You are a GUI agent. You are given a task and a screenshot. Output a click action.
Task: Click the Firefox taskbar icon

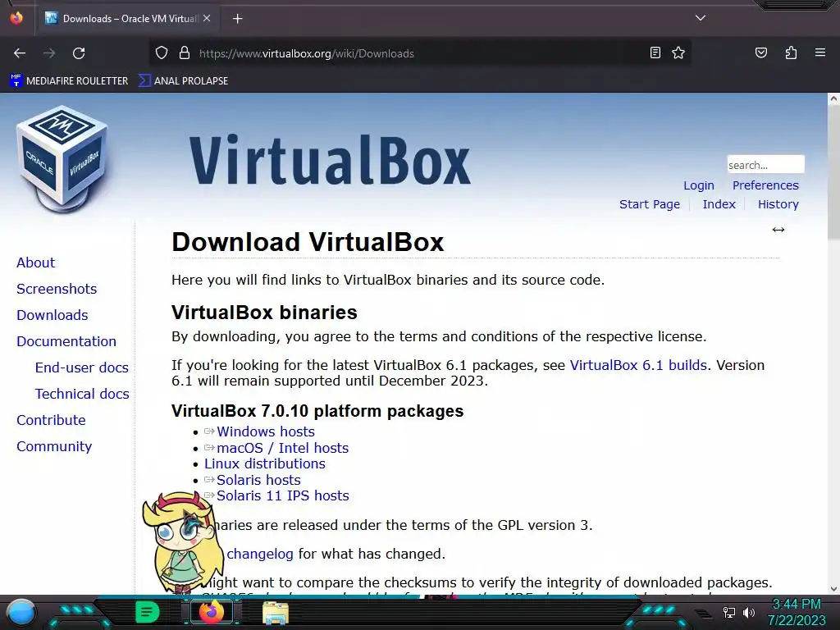point(211,612)
